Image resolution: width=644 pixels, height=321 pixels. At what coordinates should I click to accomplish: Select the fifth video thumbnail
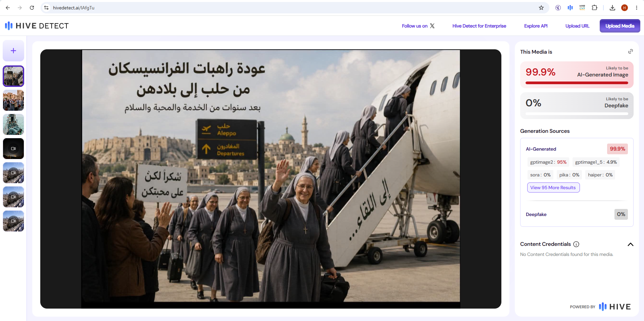13,173
